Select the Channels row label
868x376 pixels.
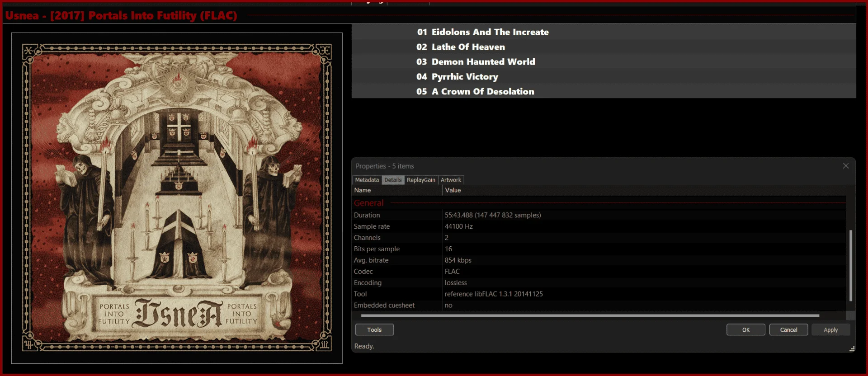pos(367,238)
